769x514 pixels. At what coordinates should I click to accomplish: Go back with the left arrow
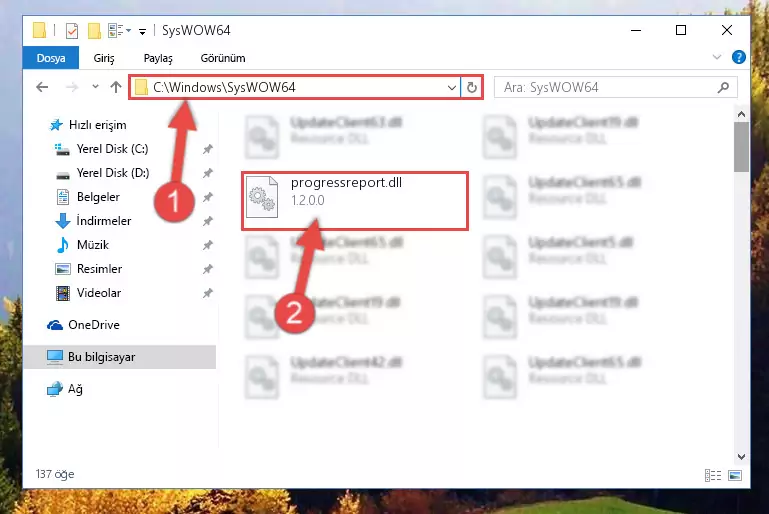pos(42,87)
